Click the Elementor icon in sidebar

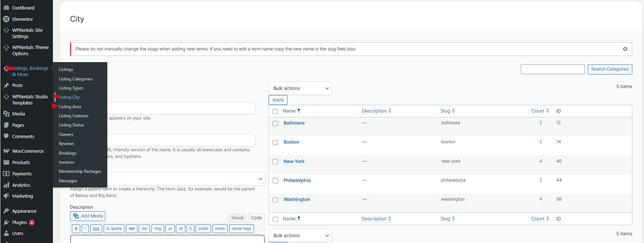point(6,19)
